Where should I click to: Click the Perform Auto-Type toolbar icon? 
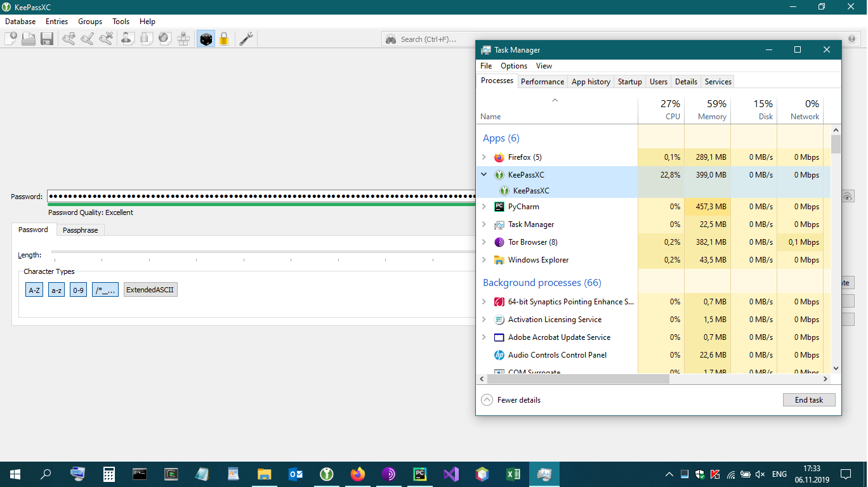(x=183, y=39)
